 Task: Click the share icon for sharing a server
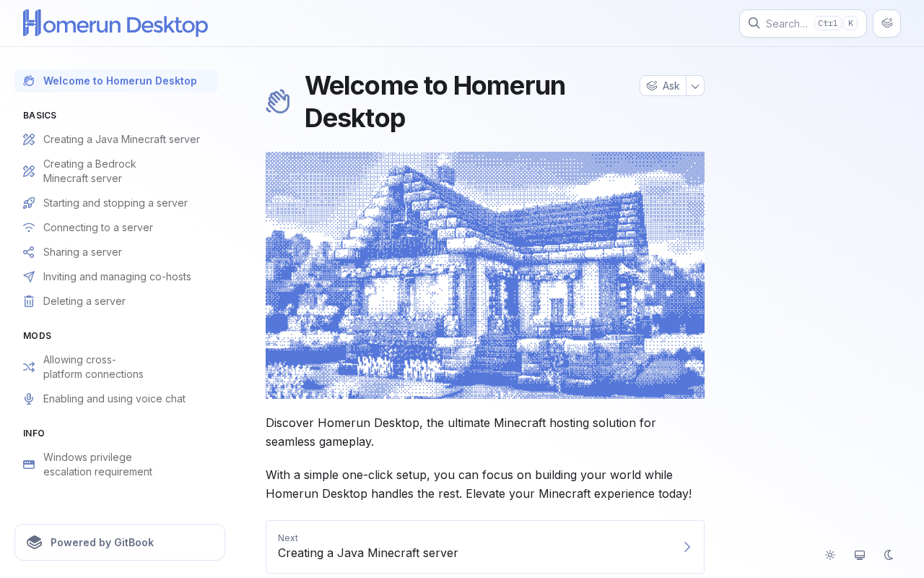[x=29, y=252]
